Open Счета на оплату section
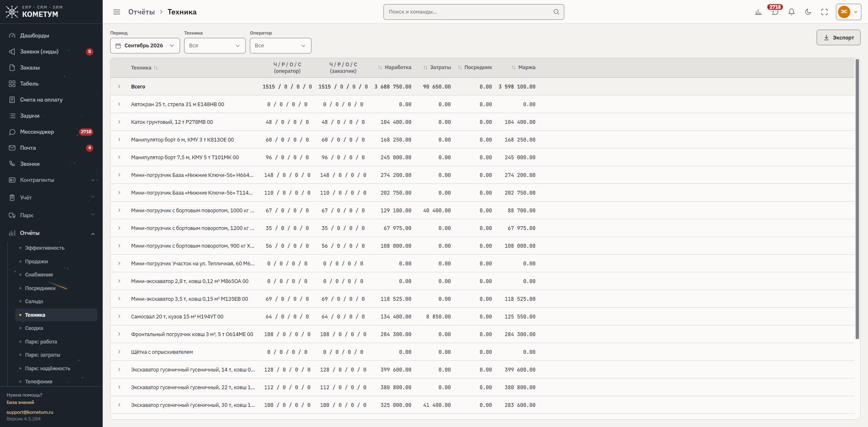This screenshot has height=427, width=868. (51, 100)
